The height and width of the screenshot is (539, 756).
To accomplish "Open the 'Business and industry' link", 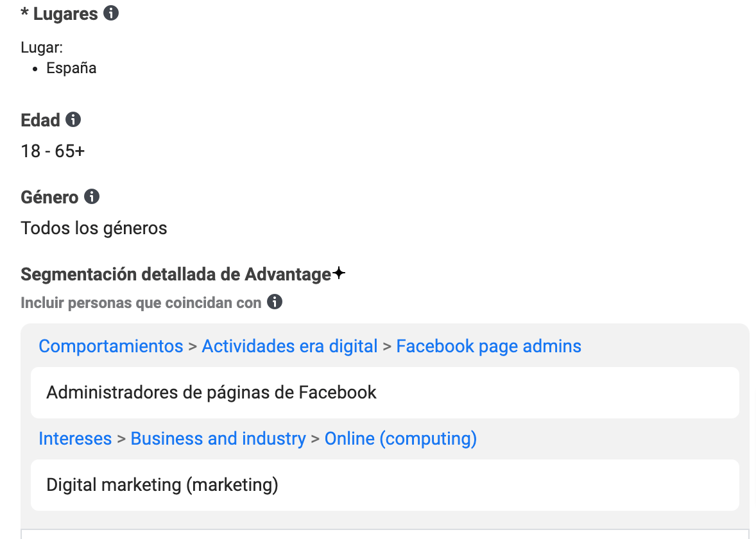I will [x=218, y=439].
